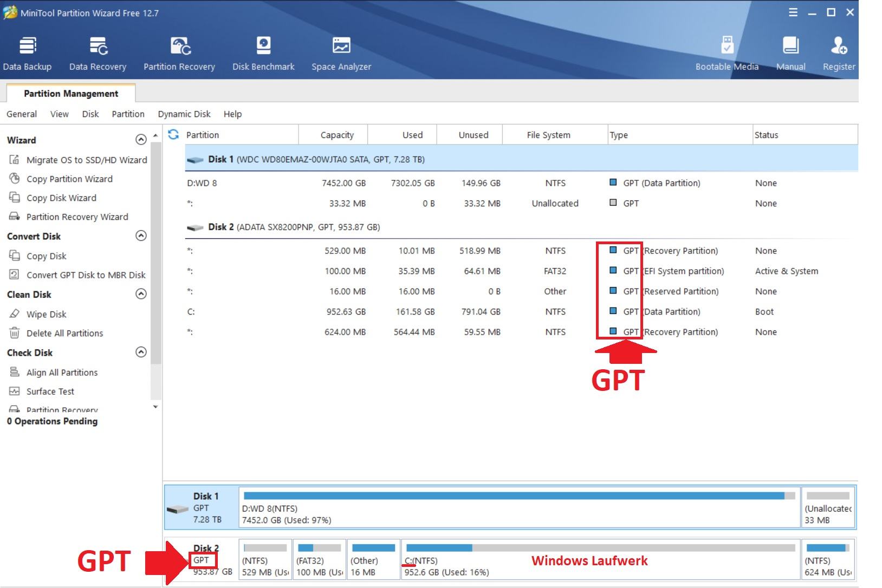
Task: Sort by the Unused column header
Action: 470,135
